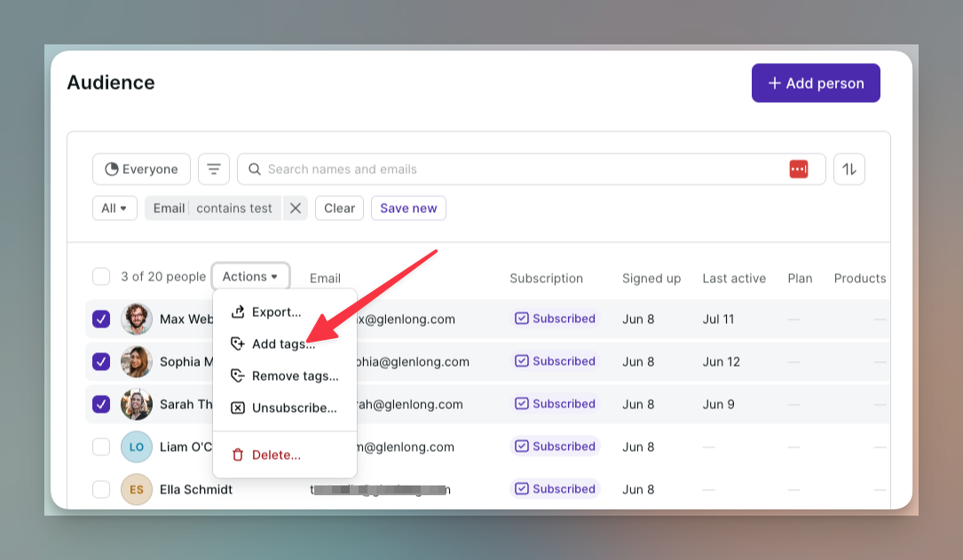Click the sort arrows icon
This screenshot has width=963, height=560.
pyautogui.click(x=849, y=169)
